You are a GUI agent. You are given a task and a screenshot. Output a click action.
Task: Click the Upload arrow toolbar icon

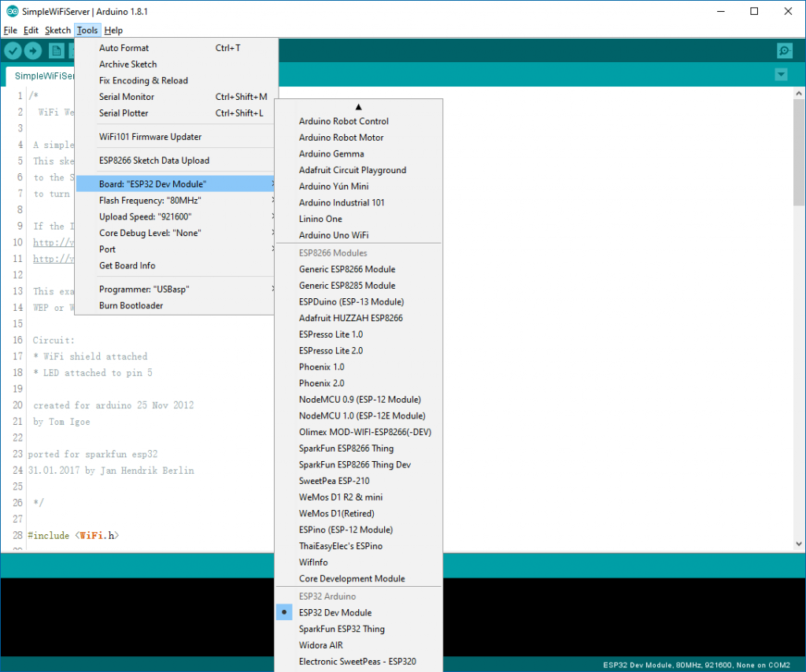coord(33,51)
